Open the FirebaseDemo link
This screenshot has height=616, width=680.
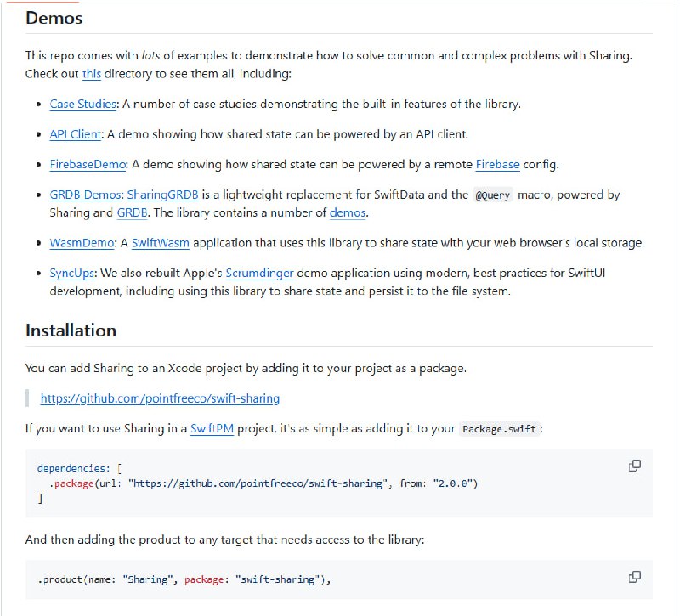pyautogui.click(x=88, y=164)
